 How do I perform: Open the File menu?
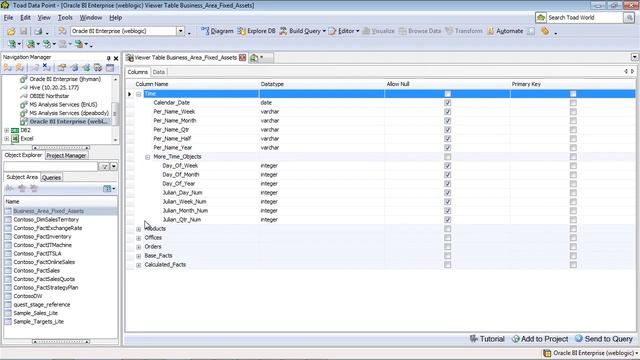click(8, 18)
